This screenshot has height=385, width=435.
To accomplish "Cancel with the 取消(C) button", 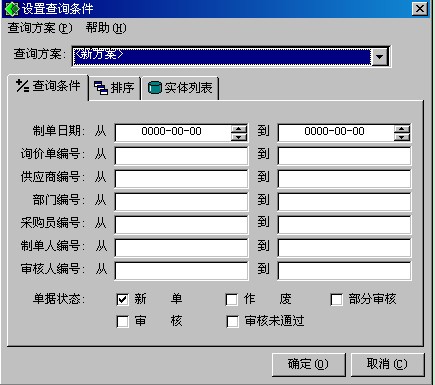I will [x=387, y=364].
